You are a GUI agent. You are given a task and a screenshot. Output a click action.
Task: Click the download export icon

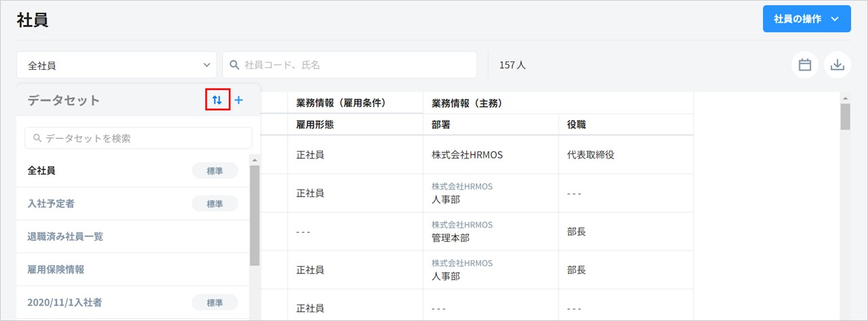click(x=837, y=65)
